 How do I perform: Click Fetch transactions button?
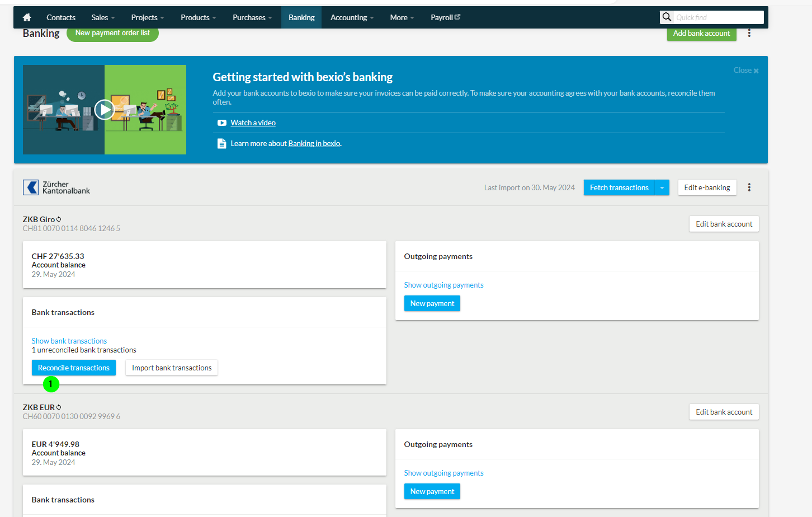pyautogui.click(x=619, y=187)
